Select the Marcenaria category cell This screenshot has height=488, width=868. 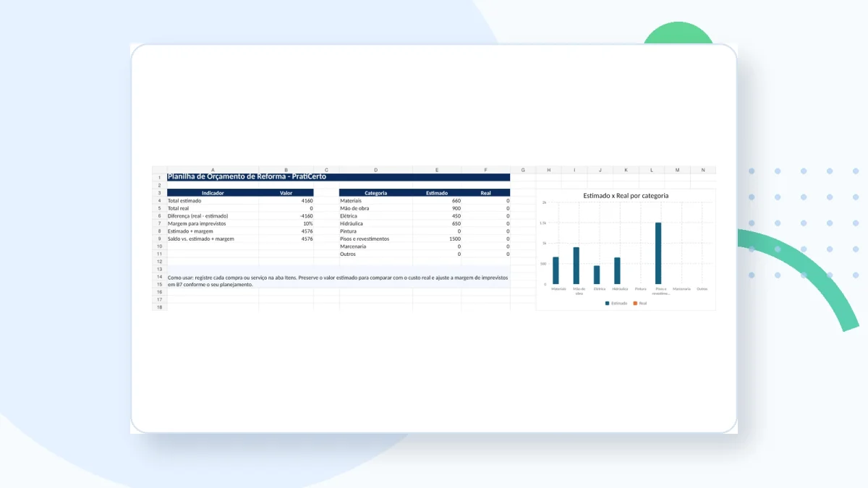(x=375, y=247)
